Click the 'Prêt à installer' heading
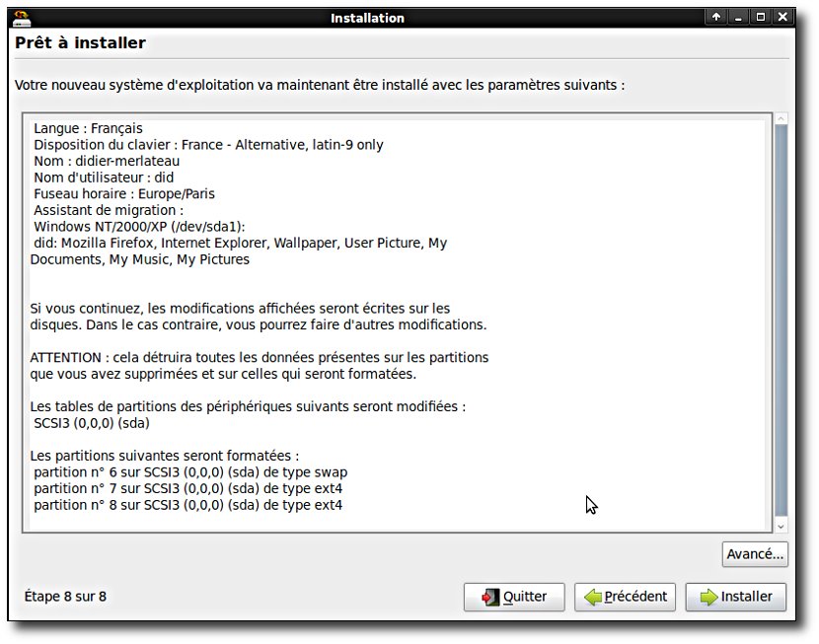Screen dimensions: 819x644 [x=81, y=42]
